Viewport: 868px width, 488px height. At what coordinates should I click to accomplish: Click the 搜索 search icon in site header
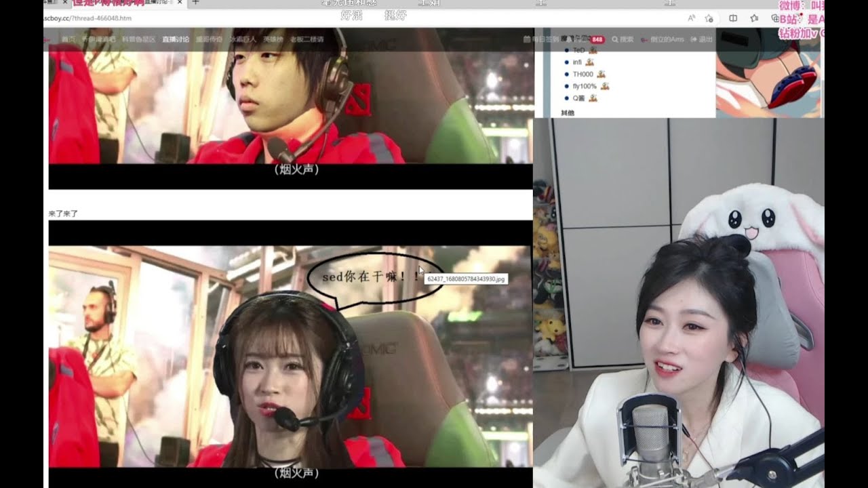(x=623, y=39)
